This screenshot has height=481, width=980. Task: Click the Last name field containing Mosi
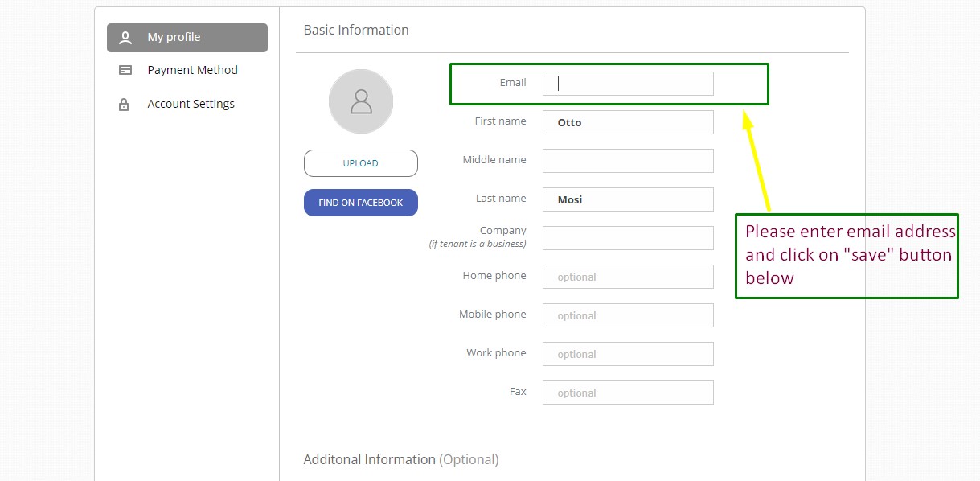tap(628, 199)
